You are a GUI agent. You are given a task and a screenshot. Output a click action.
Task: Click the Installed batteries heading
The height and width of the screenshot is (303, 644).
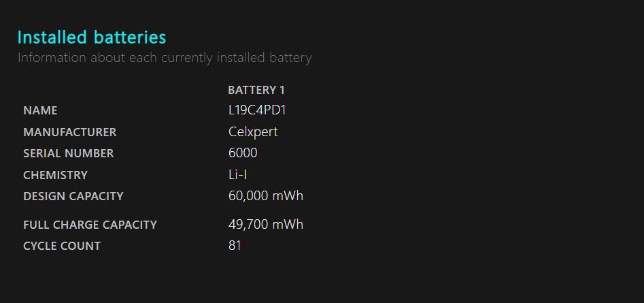[91, 37]
